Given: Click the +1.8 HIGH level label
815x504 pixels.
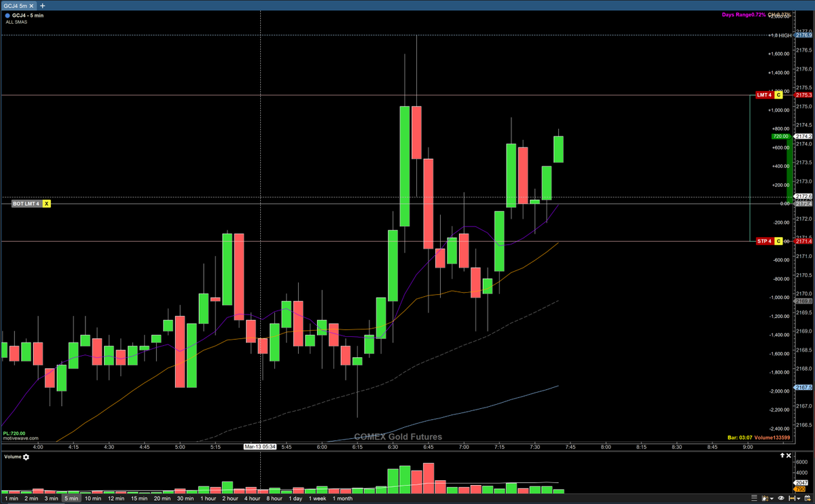Looking at the screenshot, I should [x=780, y=35].
